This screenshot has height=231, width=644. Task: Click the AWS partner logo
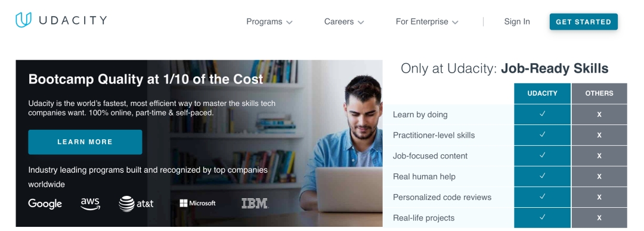pyautogui.click(x=91, y=204)
